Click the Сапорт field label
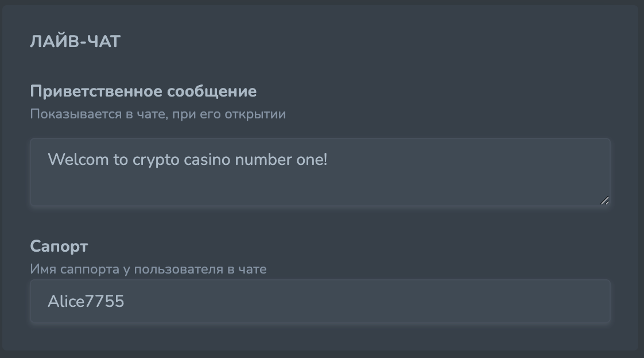The height and width of the screenshot is (358, 644). coord(59,247)
